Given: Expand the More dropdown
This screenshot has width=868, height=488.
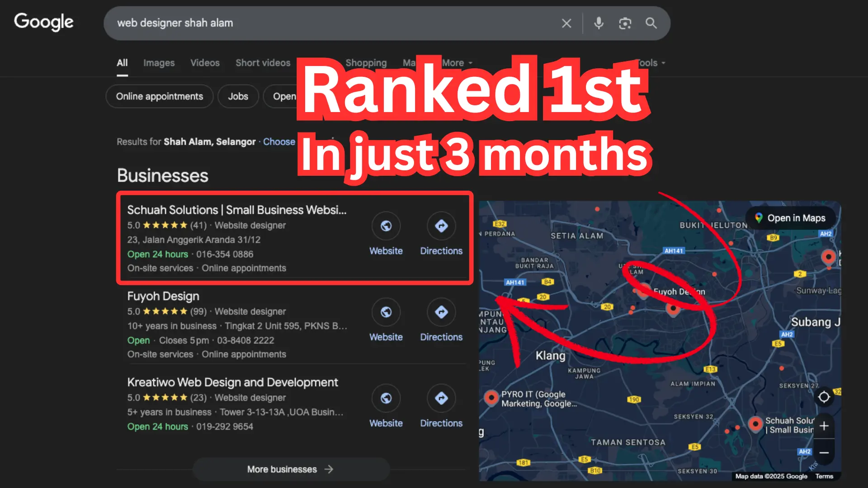Looking at the screenshot, I should 457,63.
